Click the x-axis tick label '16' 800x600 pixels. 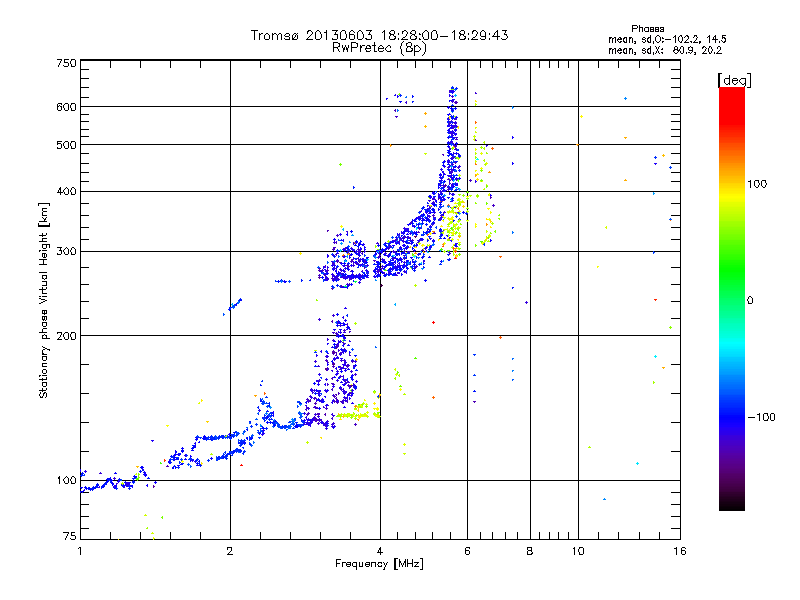click(680, 551)
